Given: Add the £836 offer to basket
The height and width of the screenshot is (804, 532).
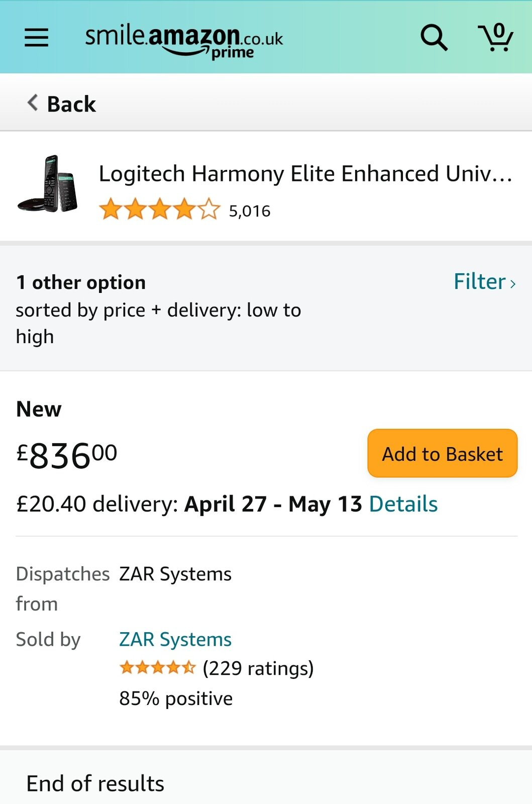Looking at the screenshot, I should tap(443, 453).
